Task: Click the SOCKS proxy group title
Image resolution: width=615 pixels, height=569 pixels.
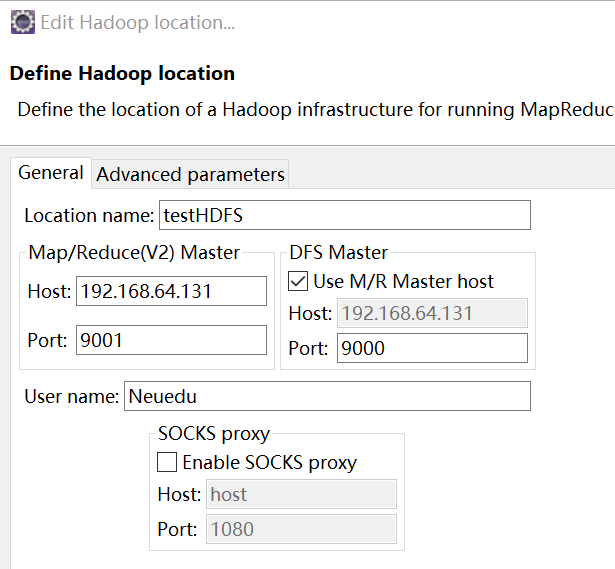Action: point(214,434)
